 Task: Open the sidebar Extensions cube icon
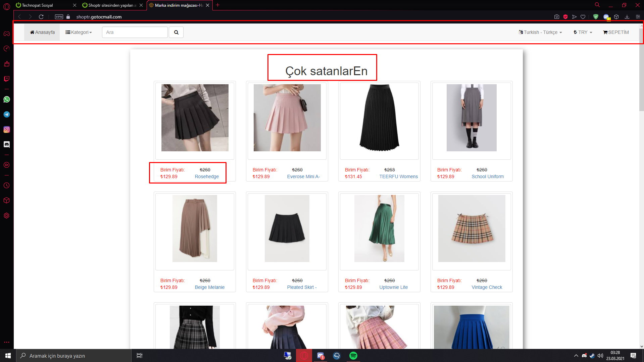[7, 200]
